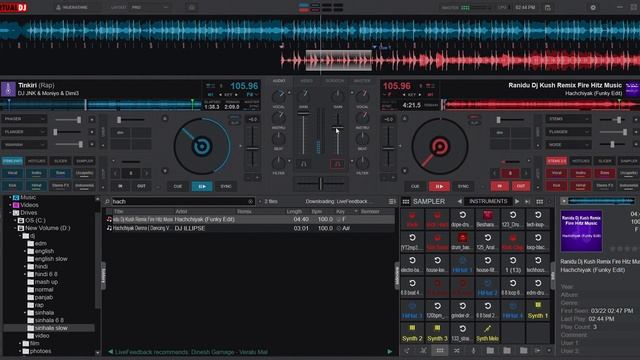The width and height of the screenshot is (640, 360).
Task: Click the cover art thumbnail in the info panel
Action: pos(581,231)
